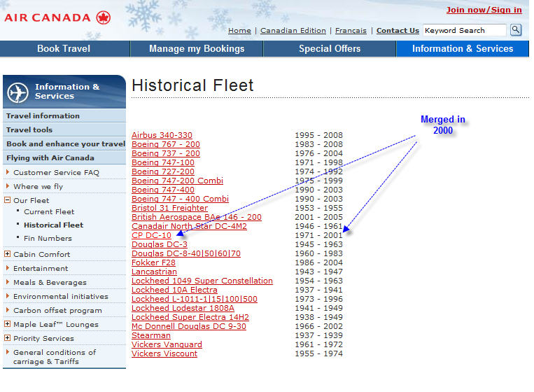
Task: Open Lockheed 1049 Super Constellation link
Action: [202, 281]
